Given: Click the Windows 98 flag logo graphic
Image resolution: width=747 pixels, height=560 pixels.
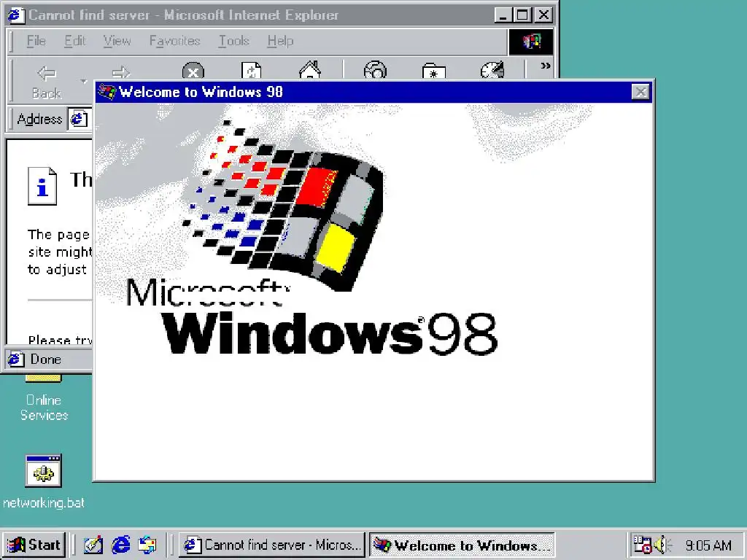Looking at the screenshot, I should tap(283, 204).
